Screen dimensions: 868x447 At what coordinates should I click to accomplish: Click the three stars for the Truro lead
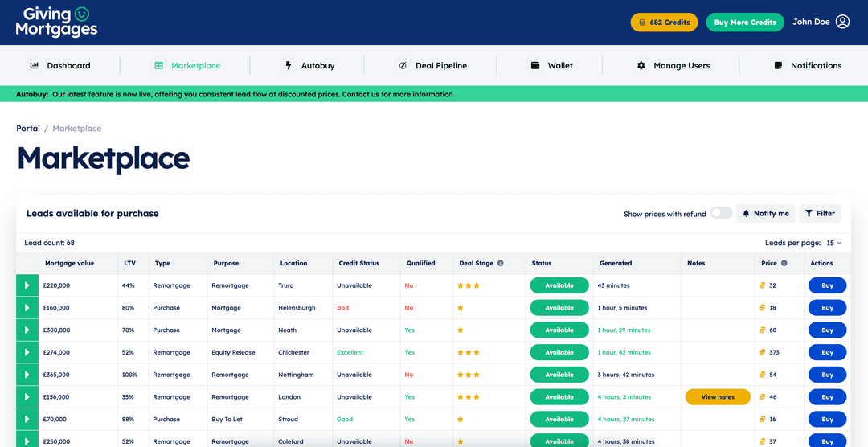pos(469,286)
